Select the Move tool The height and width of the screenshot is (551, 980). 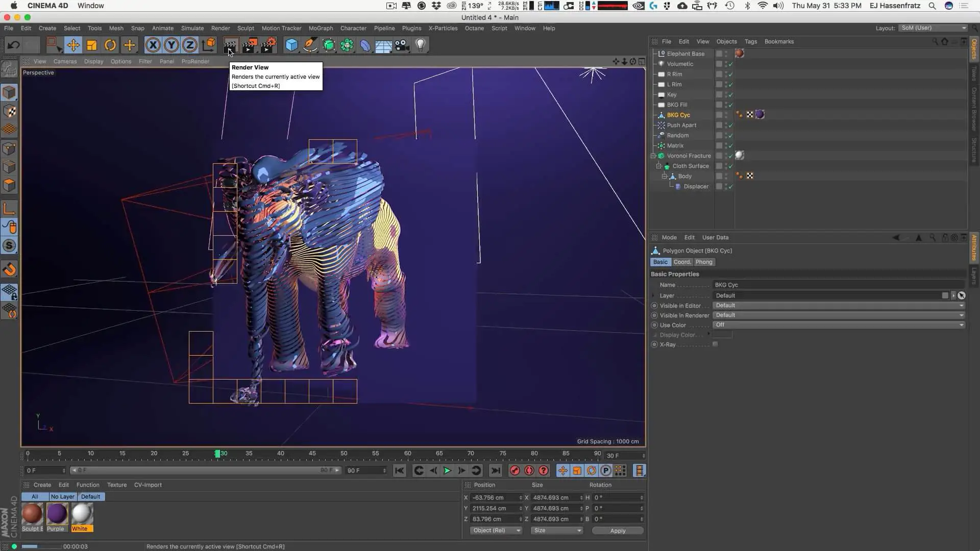coord(73,45)
